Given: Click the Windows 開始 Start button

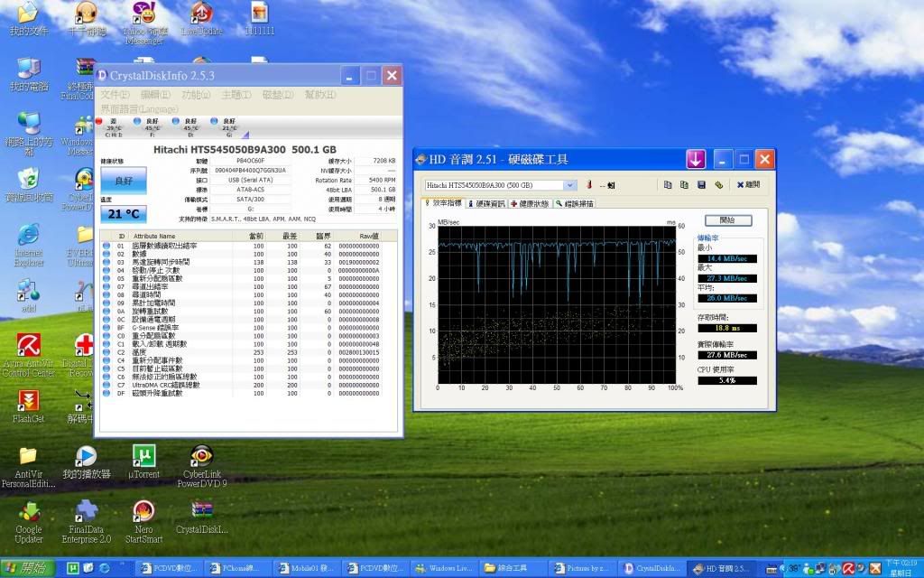Looking at the screenshot, I should [x=27, y=568].
